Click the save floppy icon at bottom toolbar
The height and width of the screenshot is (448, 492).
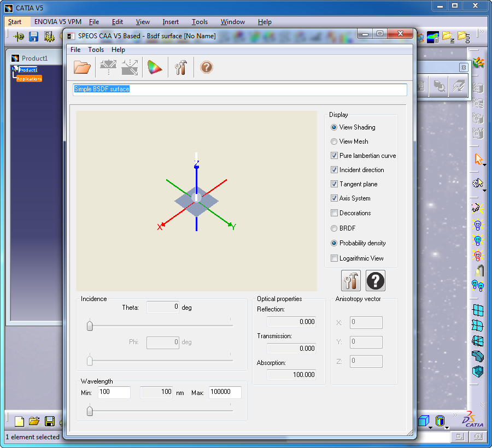(x=50, y=422)
